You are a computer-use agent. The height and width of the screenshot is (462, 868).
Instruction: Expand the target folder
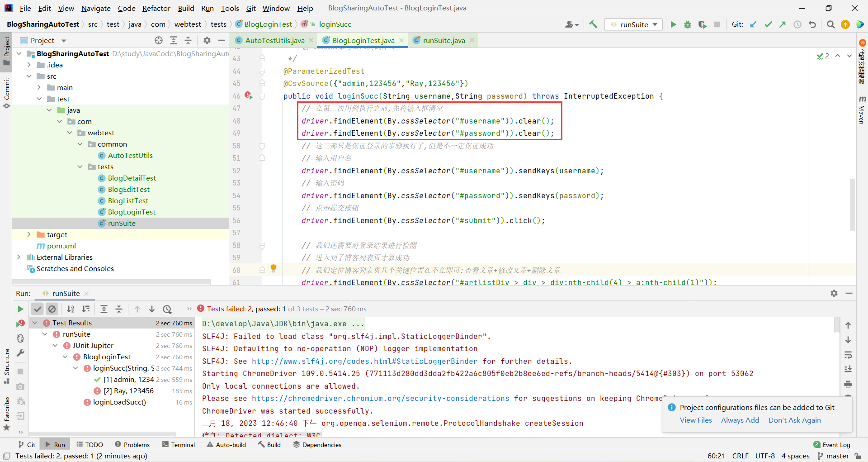(x=29, y=234)
